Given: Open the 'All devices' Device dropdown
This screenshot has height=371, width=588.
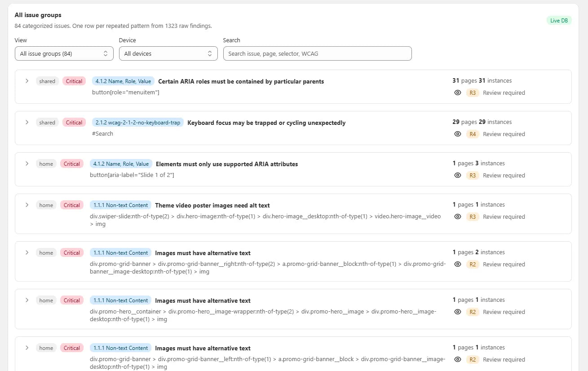Looking at the screenshot, I should click(168, 53).
